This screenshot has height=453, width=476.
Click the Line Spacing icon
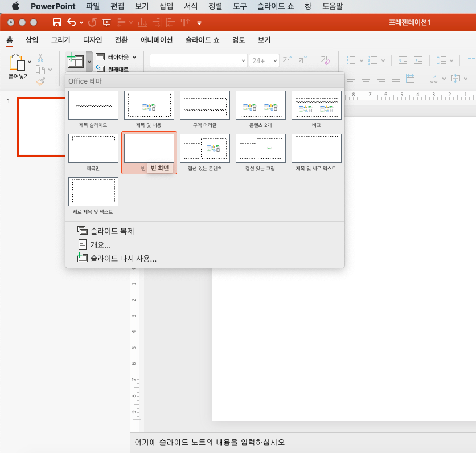441,60
